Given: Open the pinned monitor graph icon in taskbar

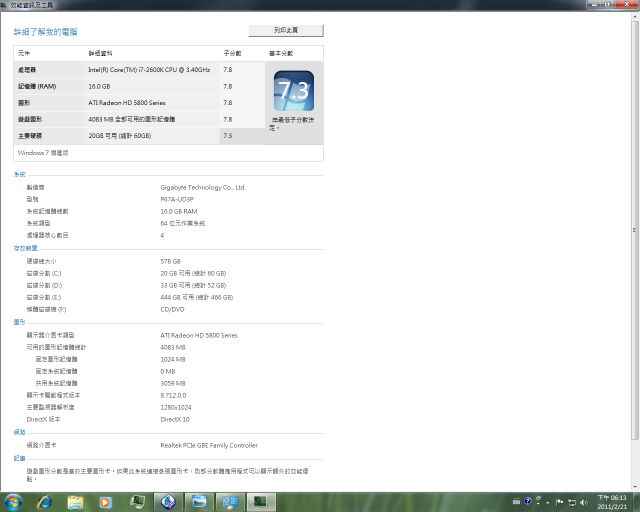Looking at the screenshot, I should [137, 502].
